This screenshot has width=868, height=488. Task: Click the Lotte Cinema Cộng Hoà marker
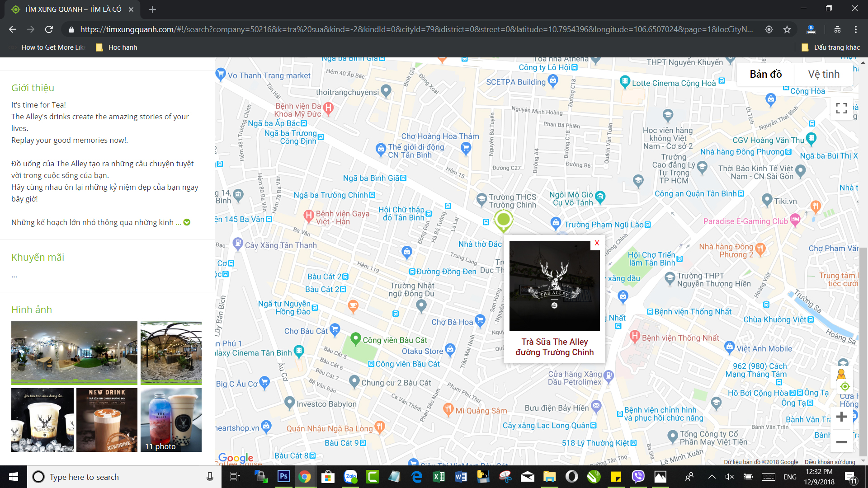pyautogui.click(x=624, y=82)
